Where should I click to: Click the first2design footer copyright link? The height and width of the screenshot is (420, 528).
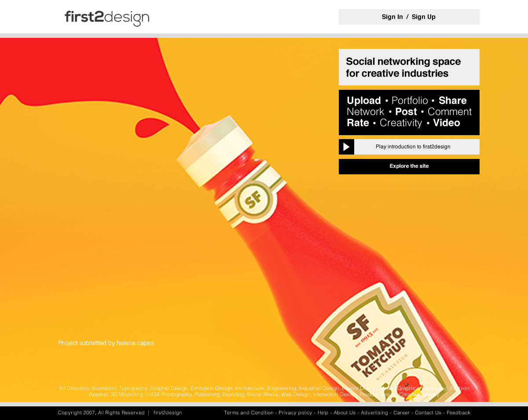coord(168,413)
